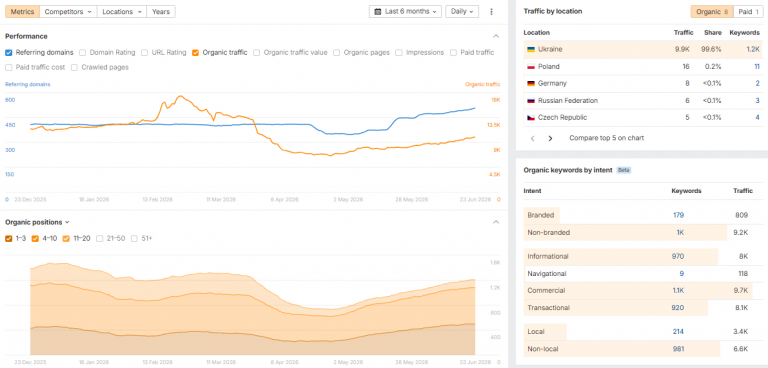The height and width of the screenshot is (368, 768).
Task: Uncheck the 4–10 positions checkbox
Action: click(x=35, y=239)
